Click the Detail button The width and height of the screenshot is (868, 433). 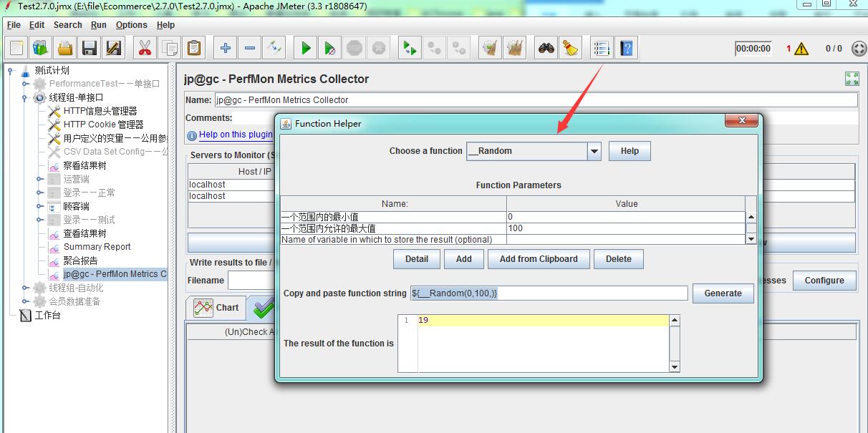coord(417,259)
